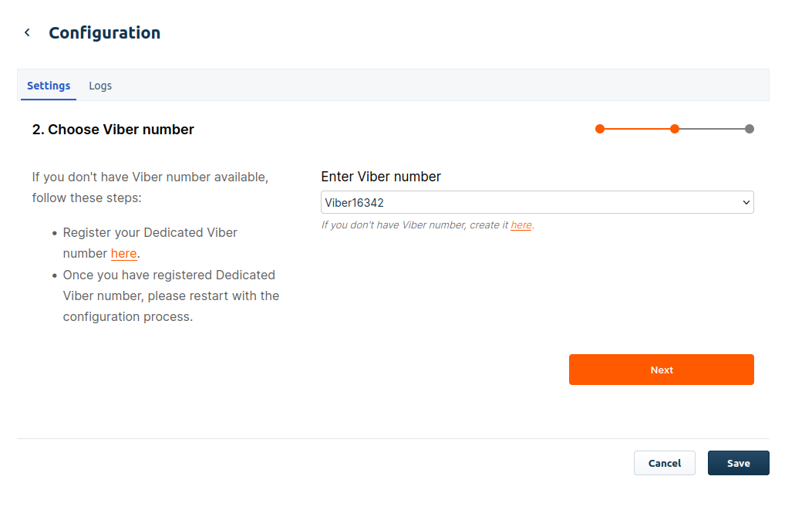The height and width of the screenshot is (510, 812).
Task: Click the gray progress line segment
Action: pyautogui.click(x=712, y=129)
